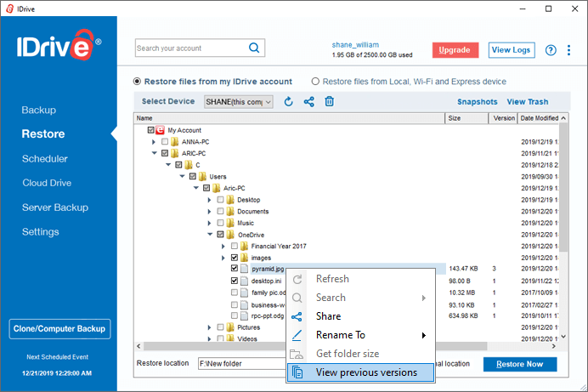Expand the Desktop folder node
The image size is (588, 392).
(x=209, y=201)
